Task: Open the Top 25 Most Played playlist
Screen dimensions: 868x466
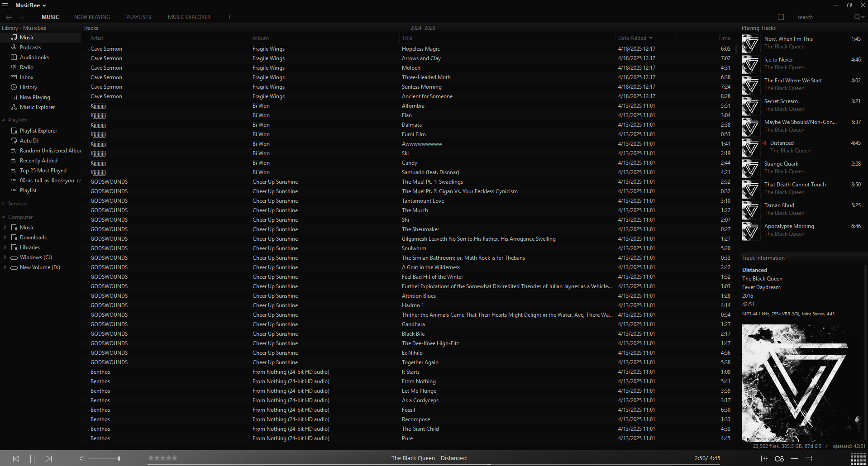Action: tap(40, 171)
